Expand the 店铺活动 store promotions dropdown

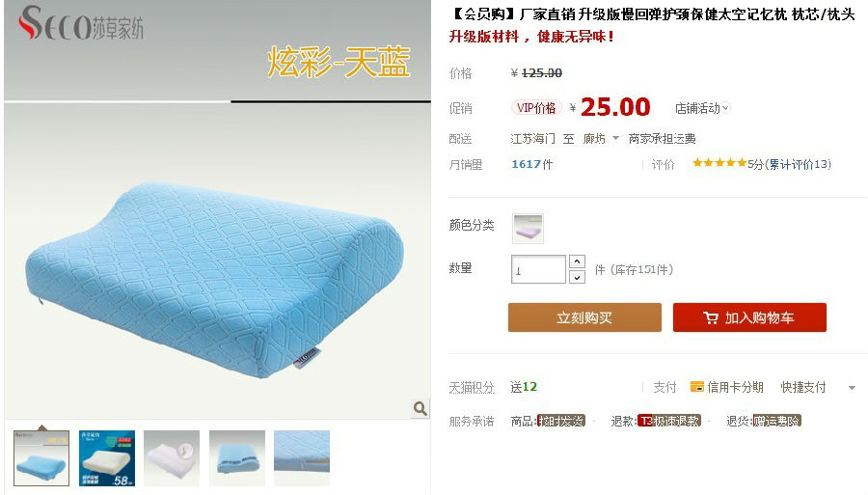coord(702,108)
